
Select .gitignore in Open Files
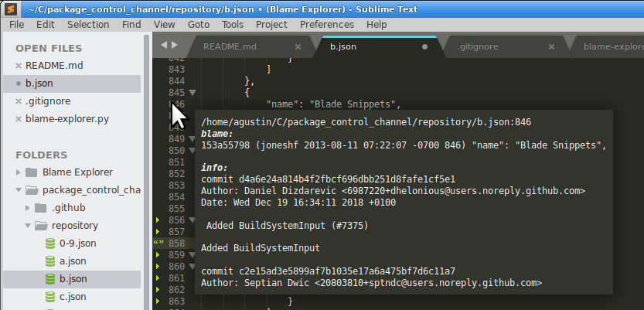tap(48, 101)
